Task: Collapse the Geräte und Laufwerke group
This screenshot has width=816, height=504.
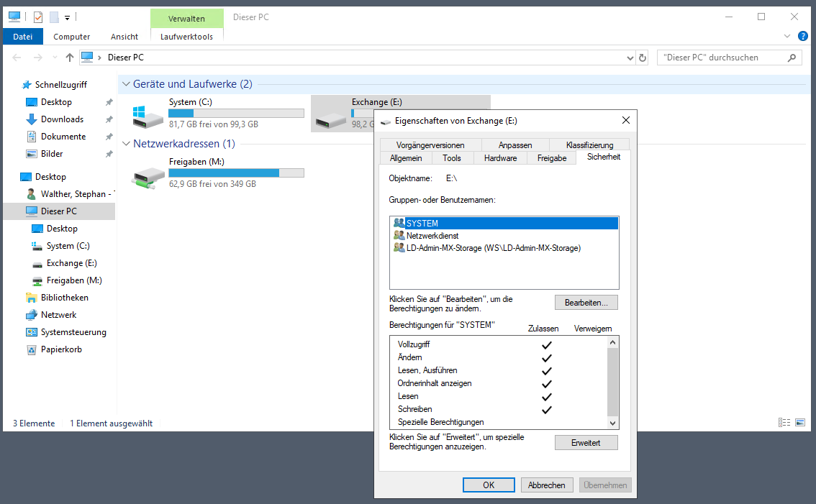Action: click(x=126, y=83)
